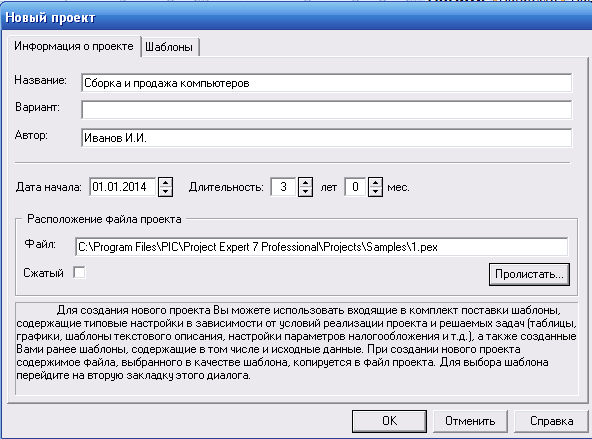Click the help description text box
This screenshot has height=439, width=592.
coord(296,348)
